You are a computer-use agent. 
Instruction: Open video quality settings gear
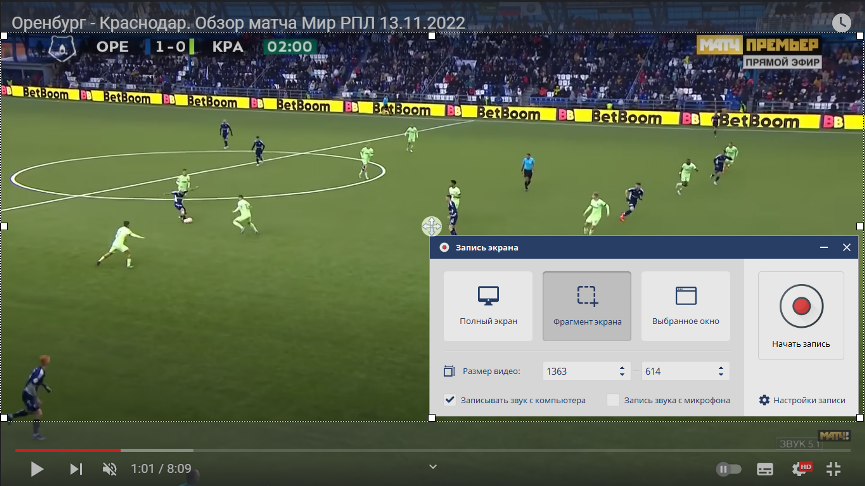click(800, 468)
